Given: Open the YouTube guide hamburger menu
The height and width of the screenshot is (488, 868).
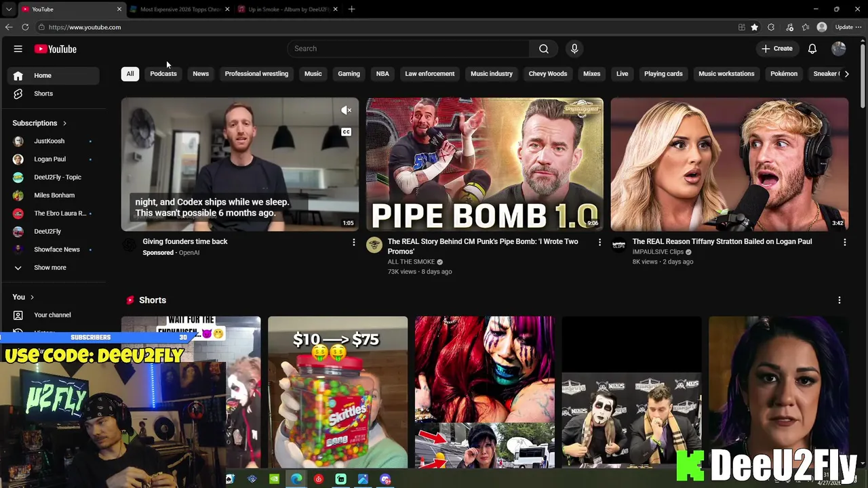Looking at the screenshot, I should pos(18,49).
